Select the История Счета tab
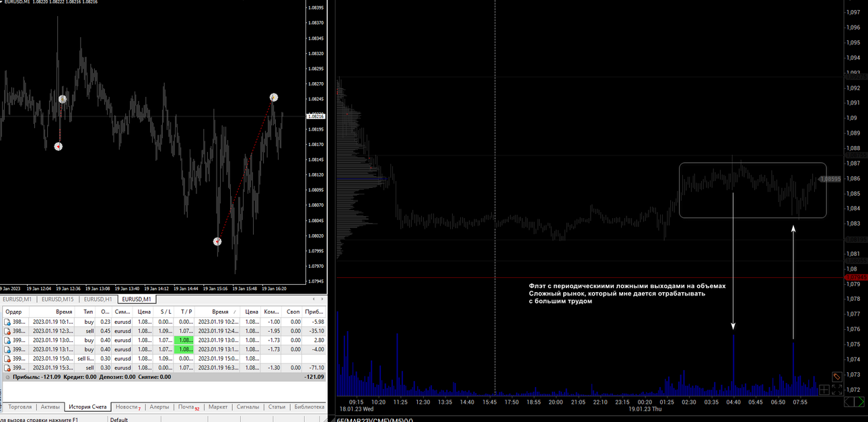Screen dimensions: 868x422 [88, 407]
